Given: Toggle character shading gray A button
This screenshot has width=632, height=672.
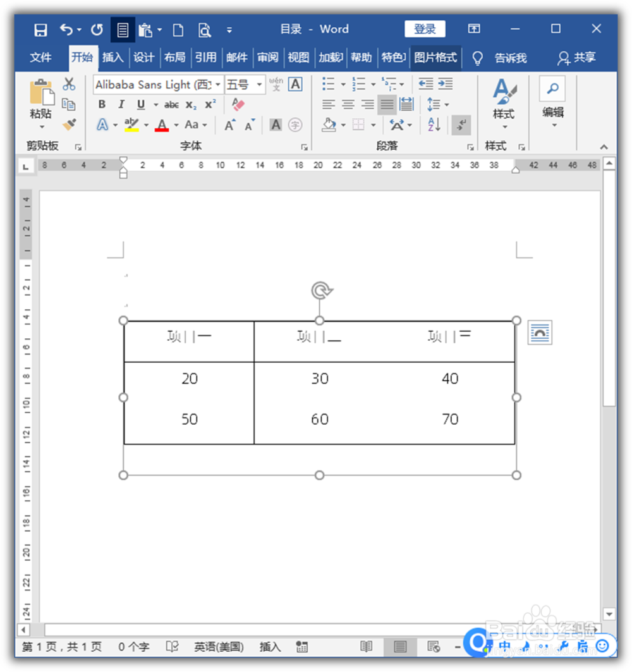Looking at the screenshot, I should tap(276, 125).
